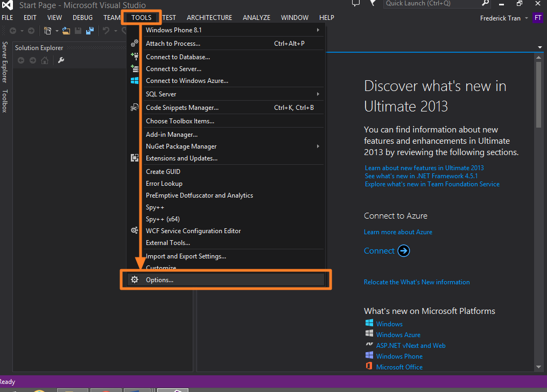
Task: Open the EDIT menu
Action: pyautogui.click(x=30, y=17)
